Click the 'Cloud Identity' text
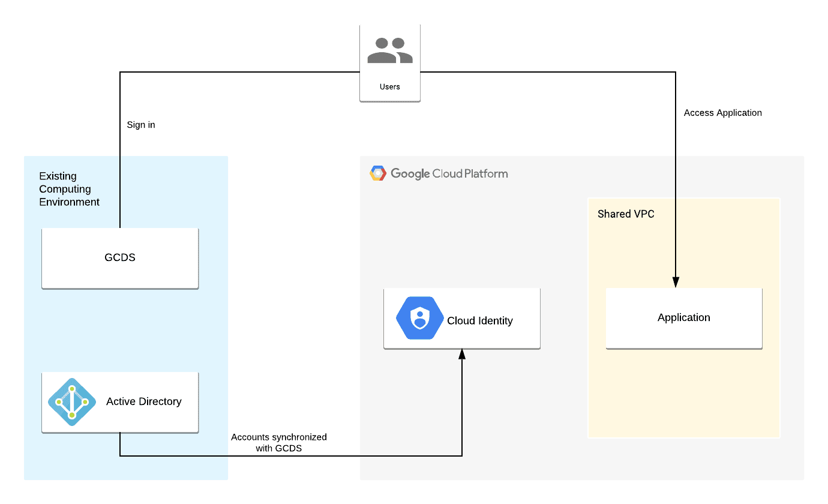The width and height of the screenshot is (828, 504). point(480,320)
